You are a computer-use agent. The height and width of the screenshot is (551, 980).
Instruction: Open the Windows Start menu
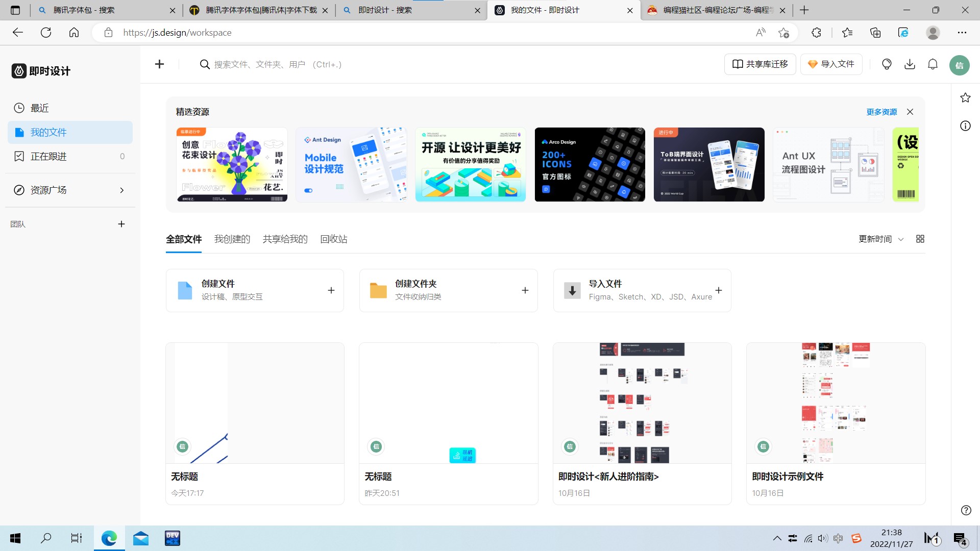[x=15, y=538]
